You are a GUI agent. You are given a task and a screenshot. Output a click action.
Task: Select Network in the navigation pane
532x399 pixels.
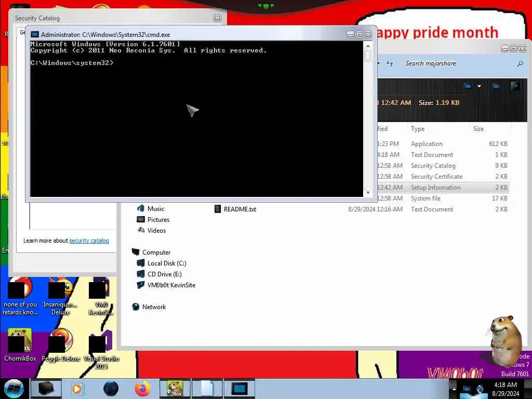154,307
